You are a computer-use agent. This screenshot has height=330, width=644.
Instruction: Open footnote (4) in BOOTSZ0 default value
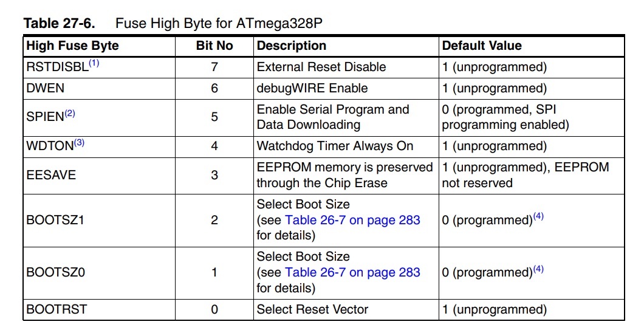click(x=538, y=269)
